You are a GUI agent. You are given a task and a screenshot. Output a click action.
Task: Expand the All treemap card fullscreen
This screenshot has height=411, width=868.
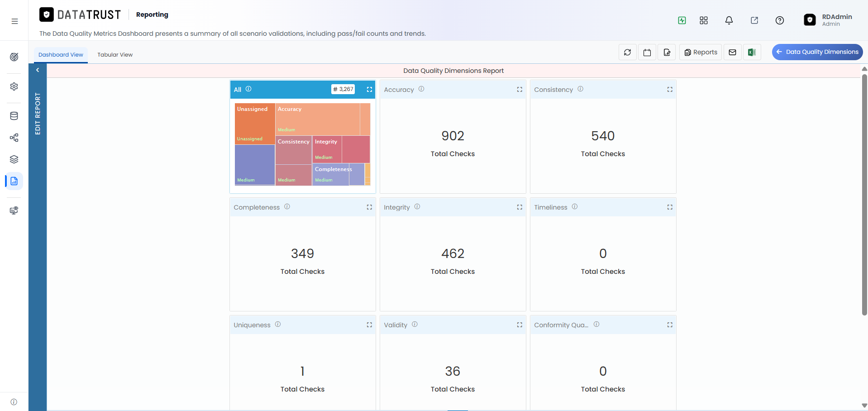[369, 90]
